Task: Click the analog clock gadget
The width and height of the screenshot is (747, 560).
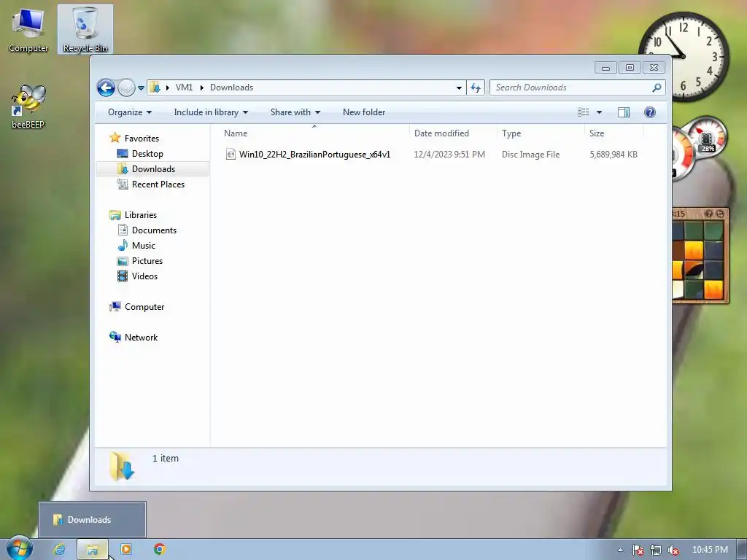Action: point(684,56)
